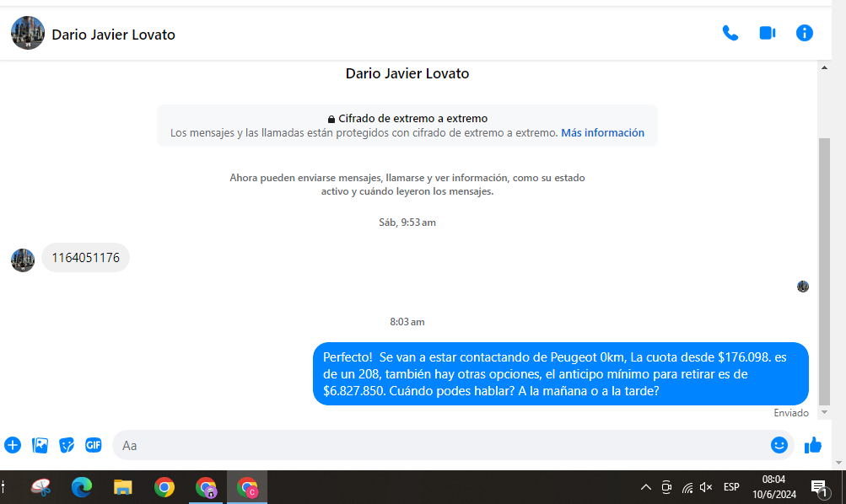
Task: Switch to Chrome window with pink C badge
Action: [247, 487]
